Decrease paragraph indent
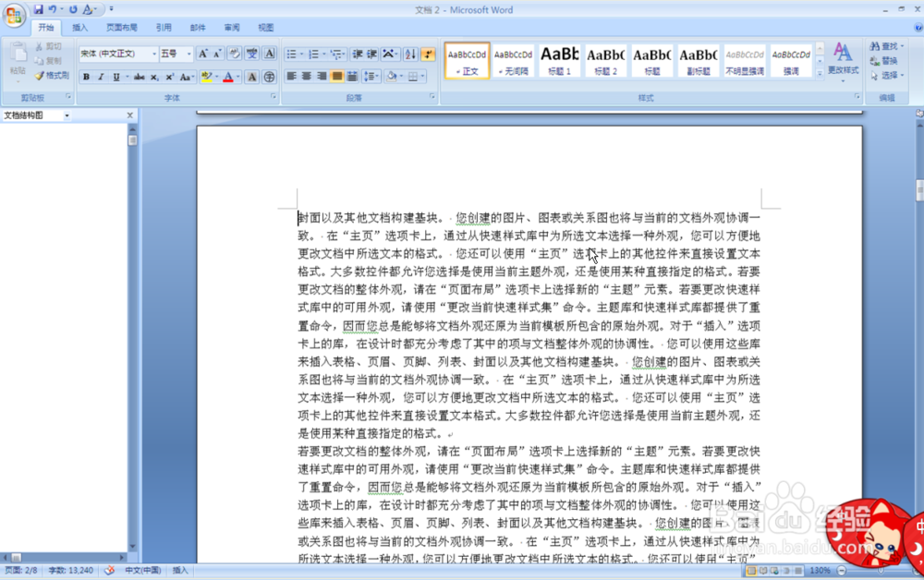Image resolution: width=924 pixels, height=580 pixels. (x=357, y=54)
